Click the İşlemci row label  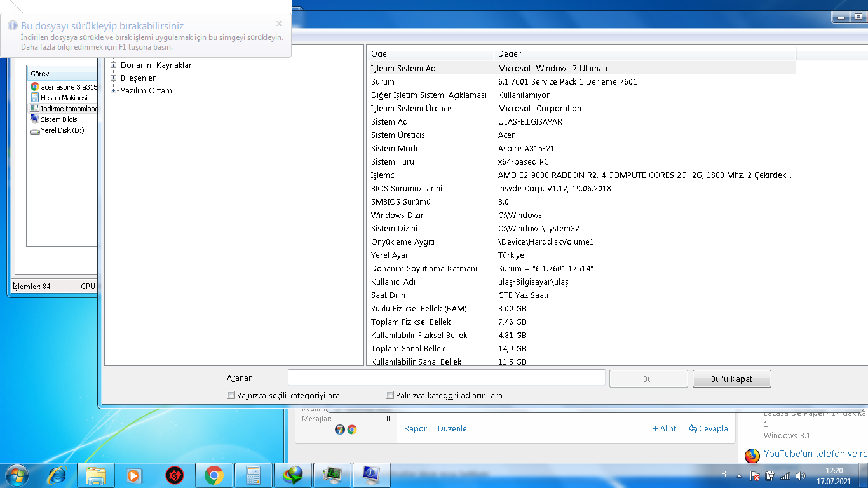pos(383,175)
